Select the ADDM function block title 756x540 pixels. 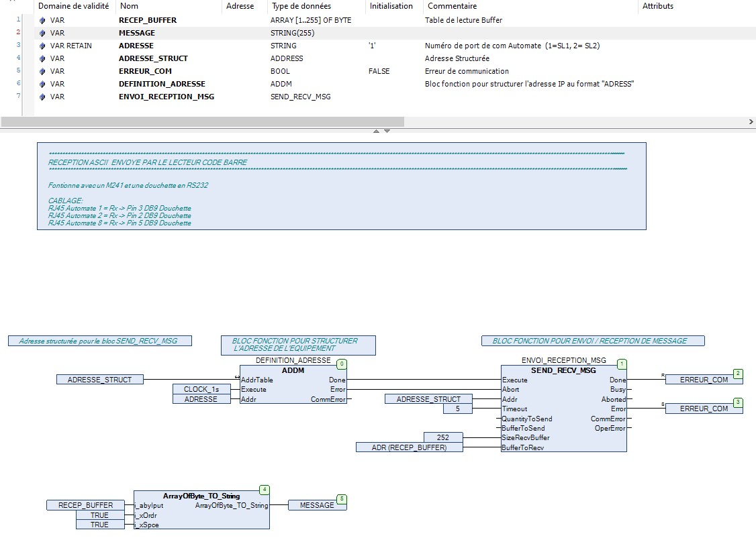pyautogui.click(x=293, y=370)
